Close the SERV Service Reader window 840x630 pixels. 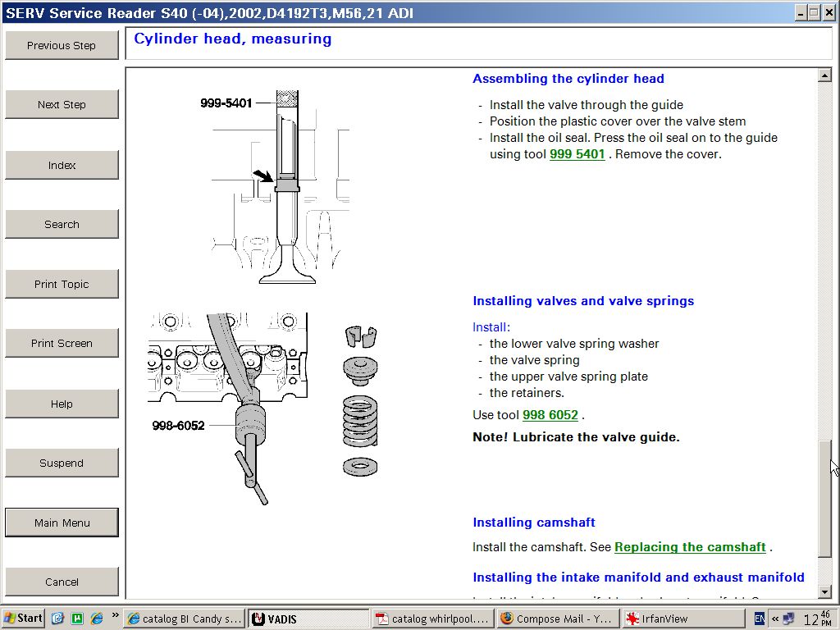coord(829,12)
